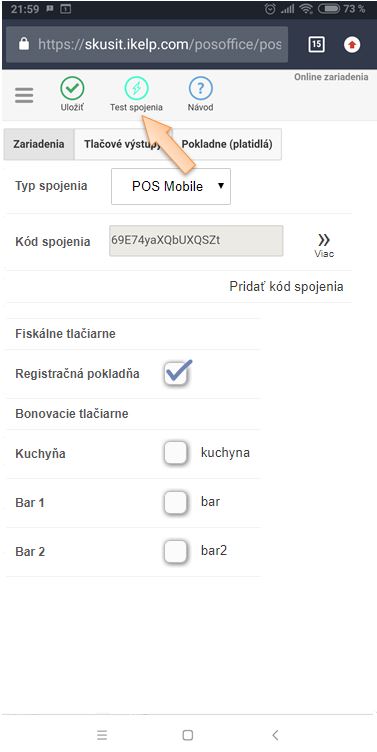This screenshot has height=752, width=377.
Task: Click the Kód spojenia code field
Action: (x=196, y=241)
